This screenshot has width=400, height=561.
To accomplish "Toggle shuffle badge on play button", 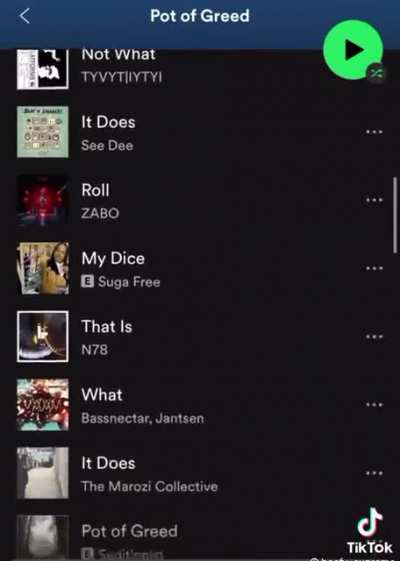I will coord(376,73).
